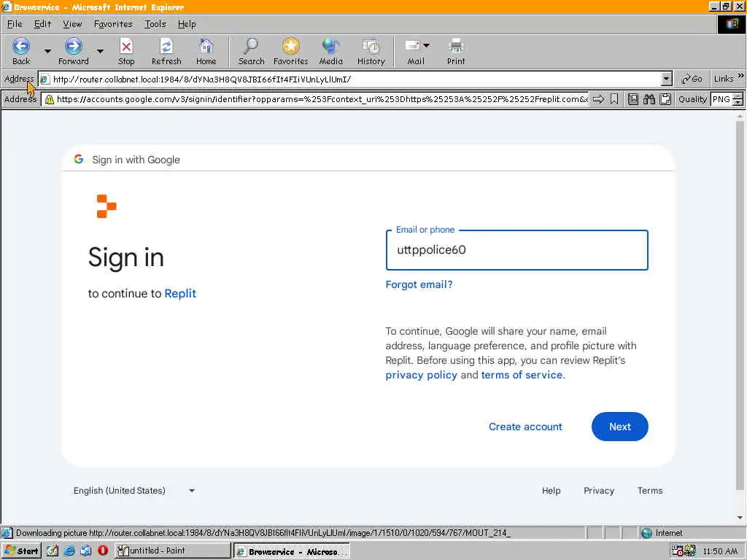This screenshot has height=560, width=747.
Task: Open the Media toolbar icon
Action: (330, 46)
